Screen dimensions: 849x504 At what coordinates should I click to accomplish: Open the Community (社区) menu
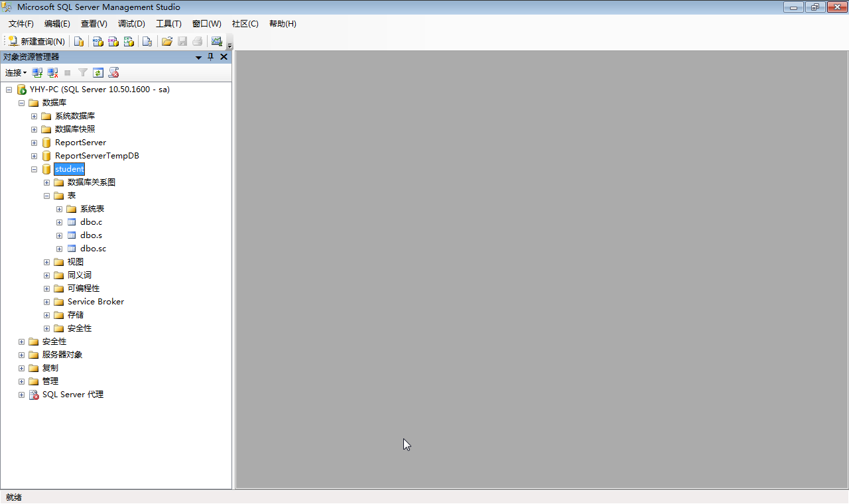pyautogui.click(x=245, y=24)
